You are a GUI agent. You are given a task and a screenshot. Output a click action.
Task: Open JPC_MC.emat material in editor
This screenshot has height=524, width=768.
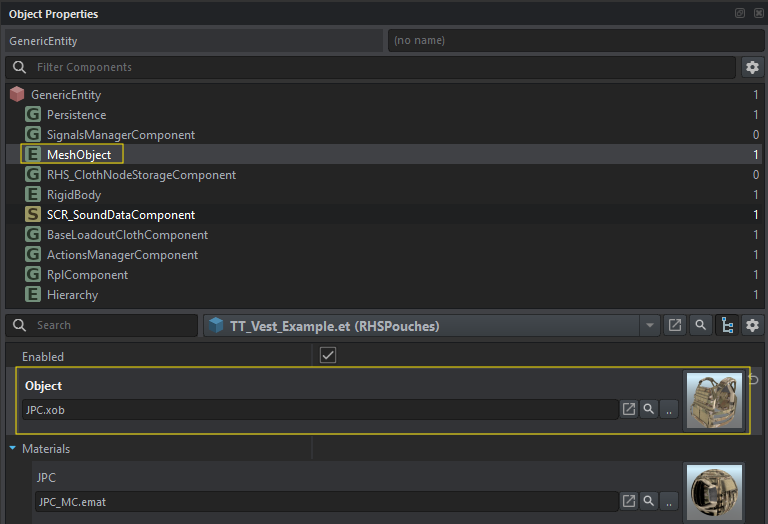pyautogui.click(x=629, y=501)
